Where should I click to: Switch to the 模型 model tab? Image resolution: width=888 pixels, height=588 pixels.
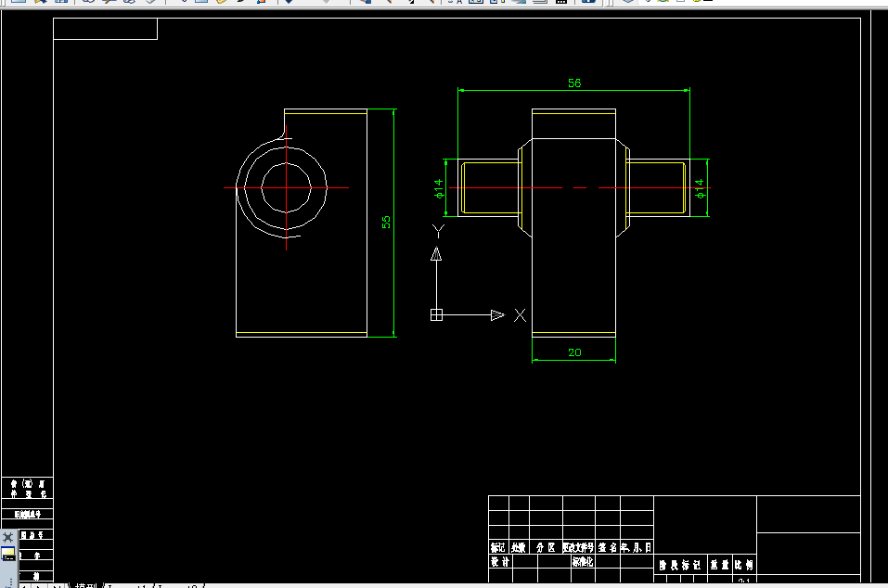tap(86, 586)
